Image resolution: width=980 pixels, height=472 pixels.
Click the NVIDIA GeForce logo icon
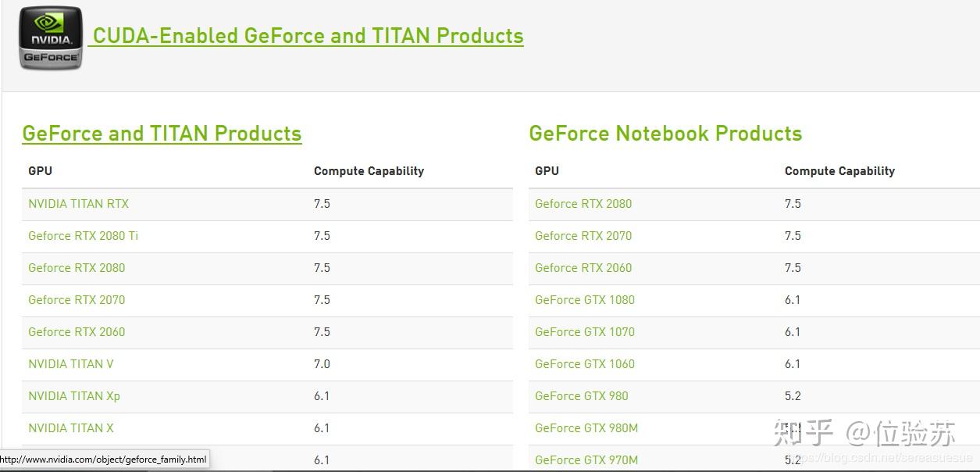[51, 38]
